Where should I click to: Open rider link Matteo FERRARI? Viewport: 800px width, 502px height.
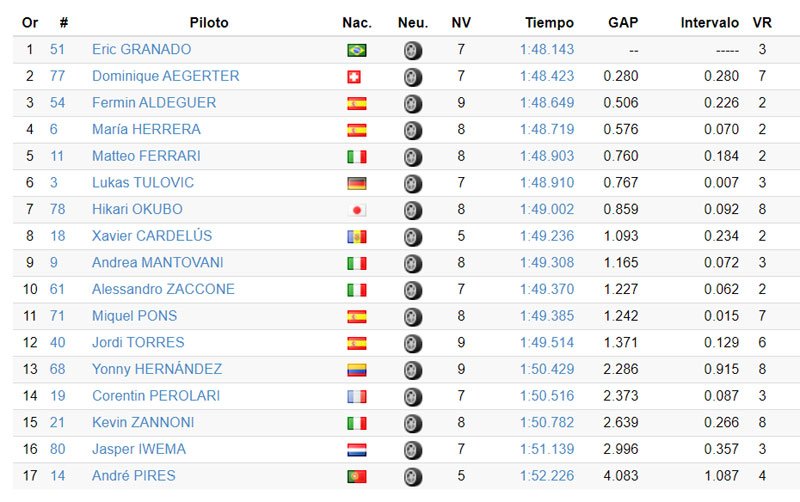tap(146, 156)
